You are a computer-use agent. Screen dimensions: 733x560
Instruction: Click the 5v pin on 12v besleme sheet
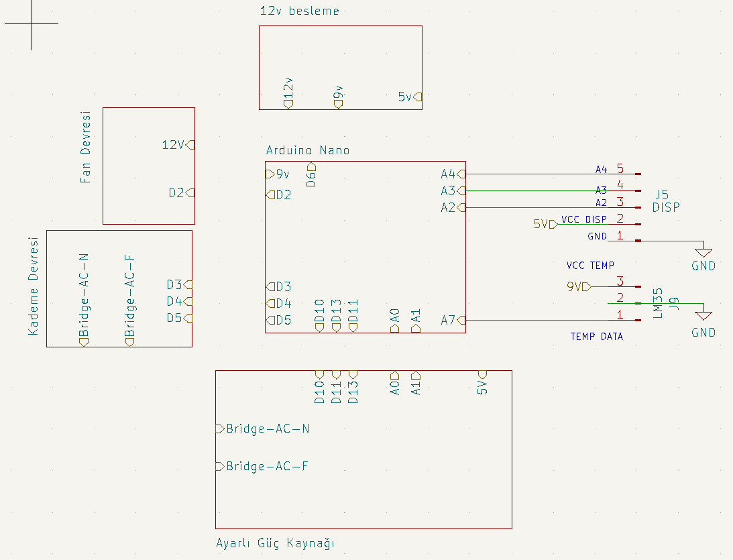pyautogui.click(x=409, y=97)
